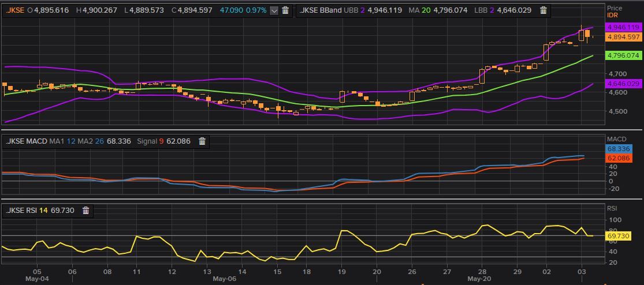Select the high value 4,900.267
The image size is (644, 285).
pos(100,10)
